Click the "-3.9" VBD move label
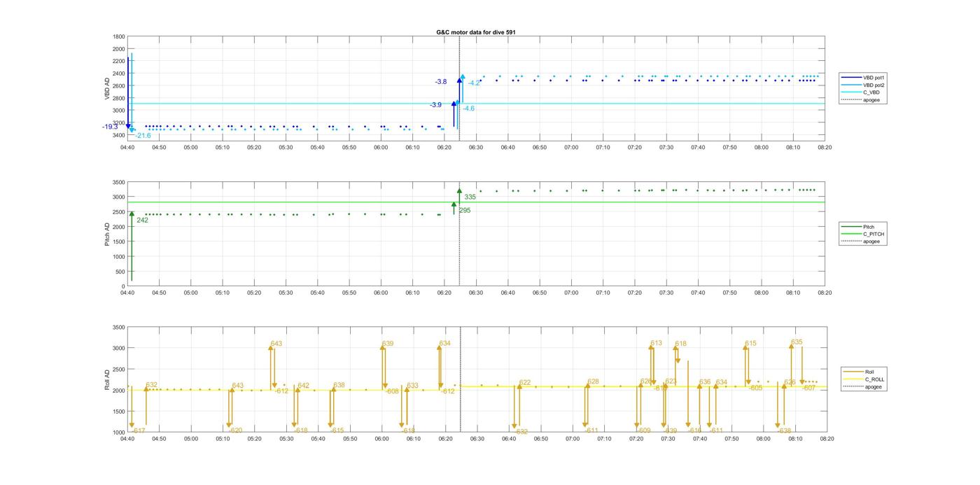 pos(435,105)
